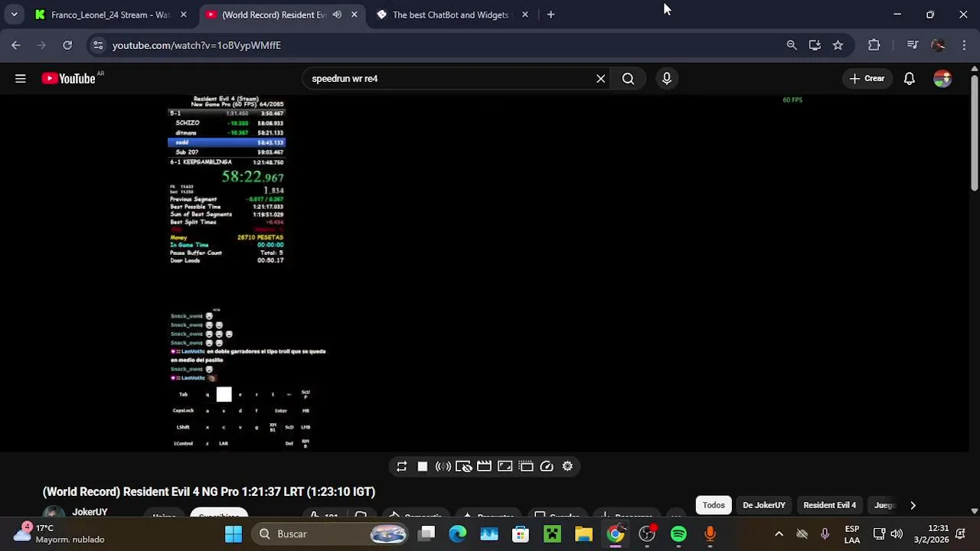
Task: Open the YouTube account avatar menu
Action: [942, 78]
